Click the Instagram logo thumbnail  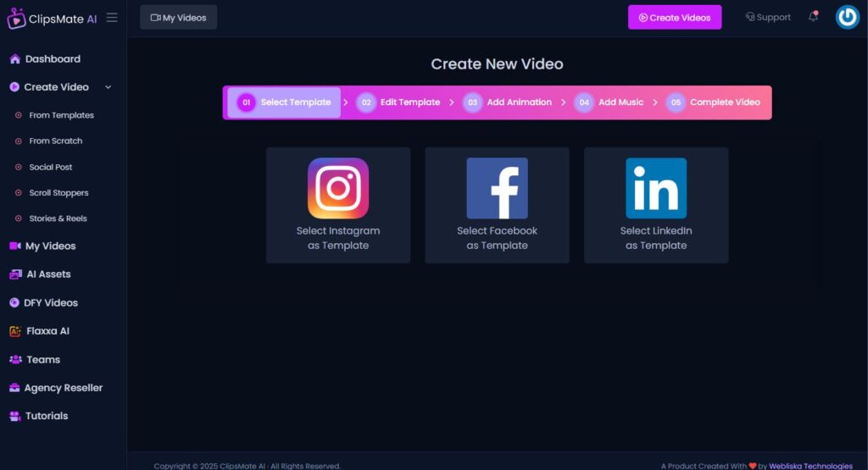(338, 188)
